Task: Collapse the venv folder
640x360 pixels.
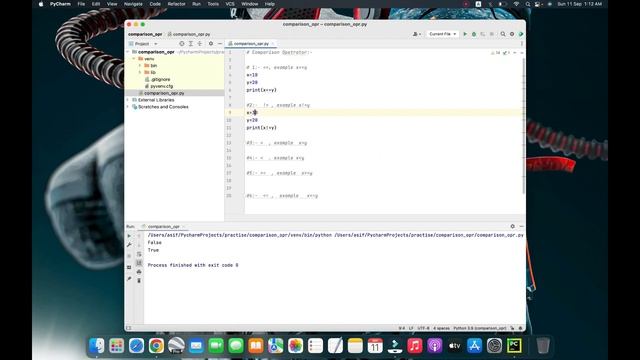Action: pyautogui.click(x=134, y=59)
